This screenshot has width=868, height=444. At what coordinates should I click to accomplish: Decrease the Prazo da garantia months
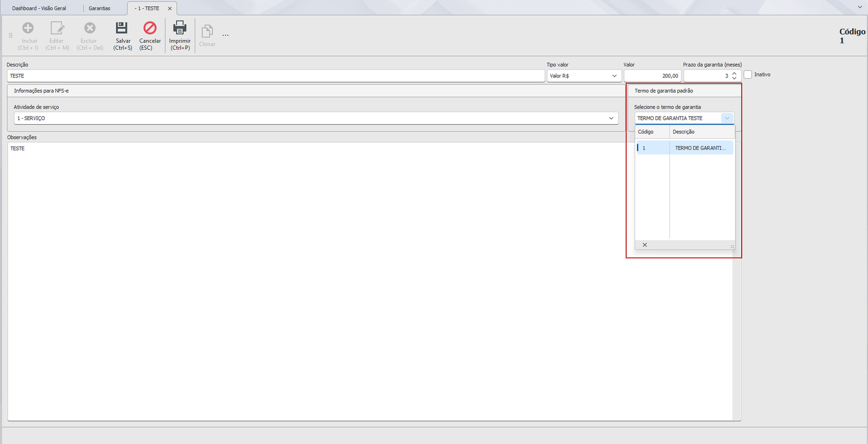(734, 78)
